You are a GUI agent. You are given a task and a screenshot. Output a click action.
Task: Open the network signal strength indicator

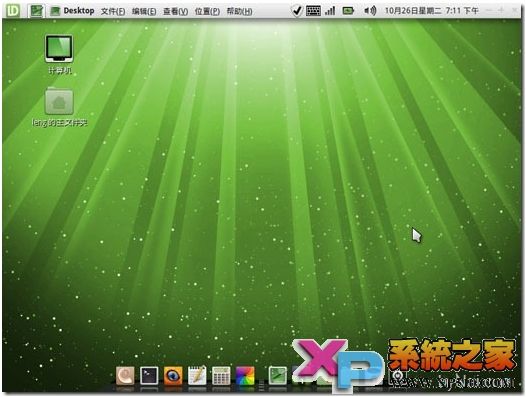click(330, 11)
